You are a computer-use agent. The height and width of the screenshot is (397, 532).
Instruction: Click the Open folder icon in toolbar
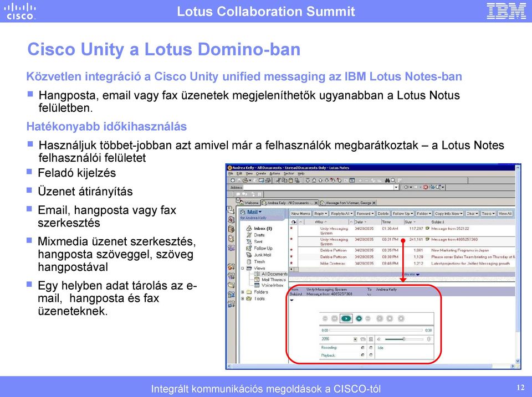tap(245, 181)
